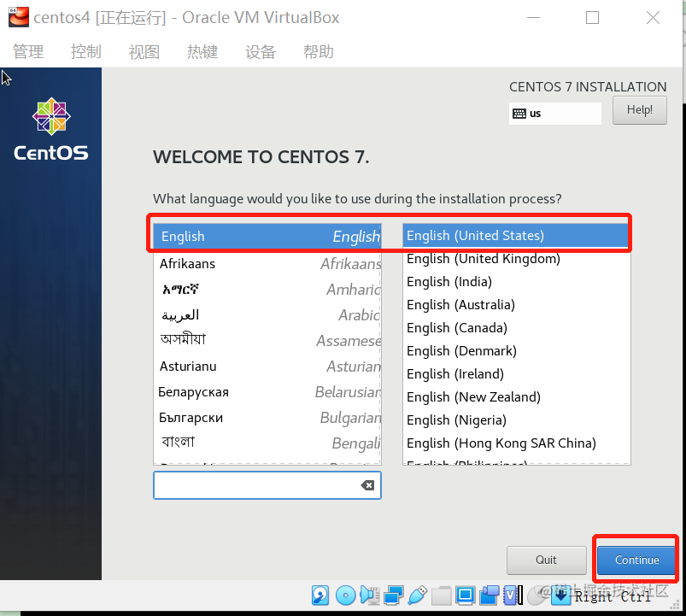Select the Bulgarian language row
The image size is (686, 616).
(267, 418)
